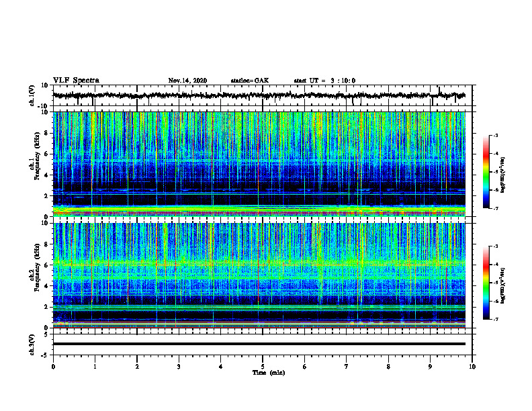The height and width of the screenshot is (411, 532).
Task: Click the "4" tick on time axis
Action: click(x=221, y=367)
